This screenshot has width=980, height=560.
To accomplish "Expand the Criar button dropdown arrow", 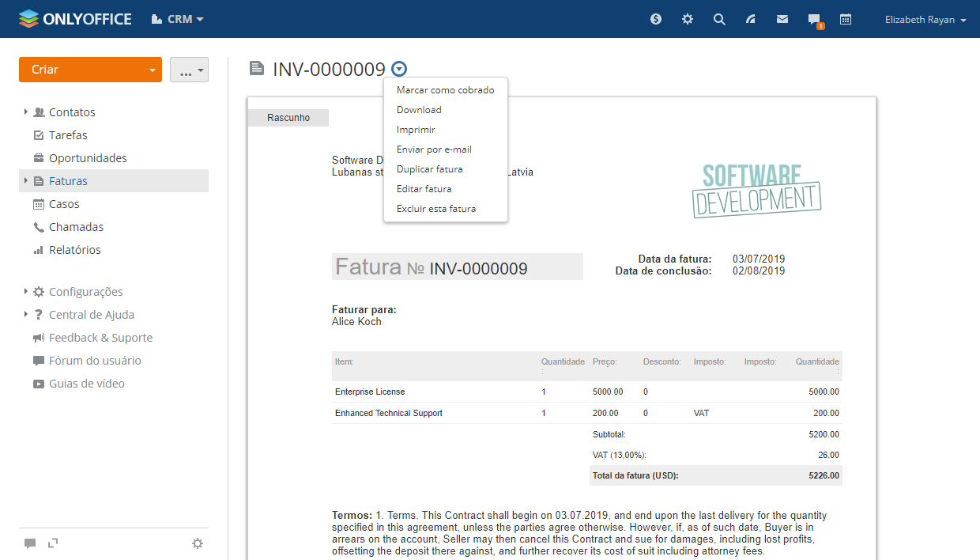I will (152, 70).
